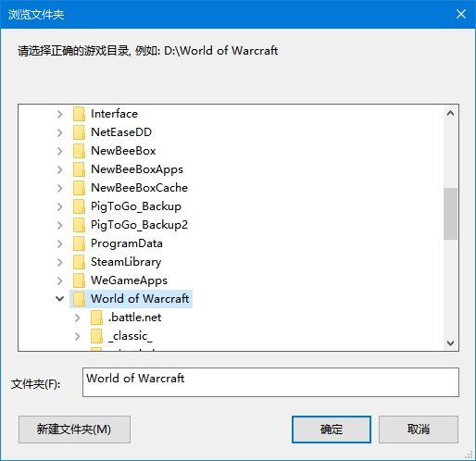Select the ProgramData folder name
Viewport: 476px width, 461px height.
point(127,243)
